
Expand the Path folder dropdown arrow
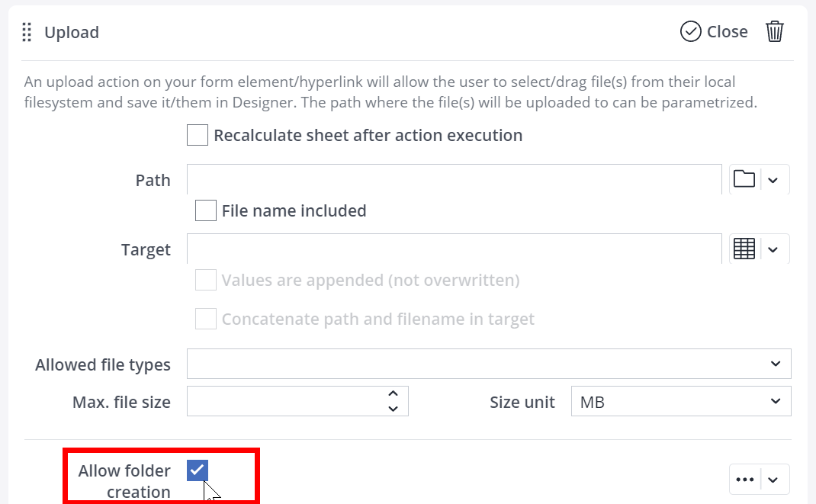click(x=773, y=180)
